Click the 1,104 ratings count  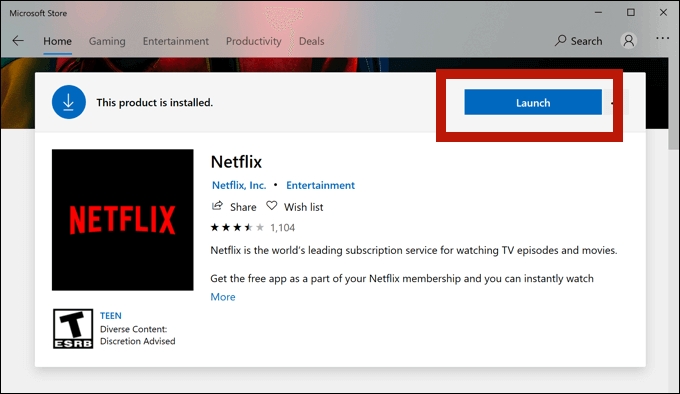(x=282, y=228)
